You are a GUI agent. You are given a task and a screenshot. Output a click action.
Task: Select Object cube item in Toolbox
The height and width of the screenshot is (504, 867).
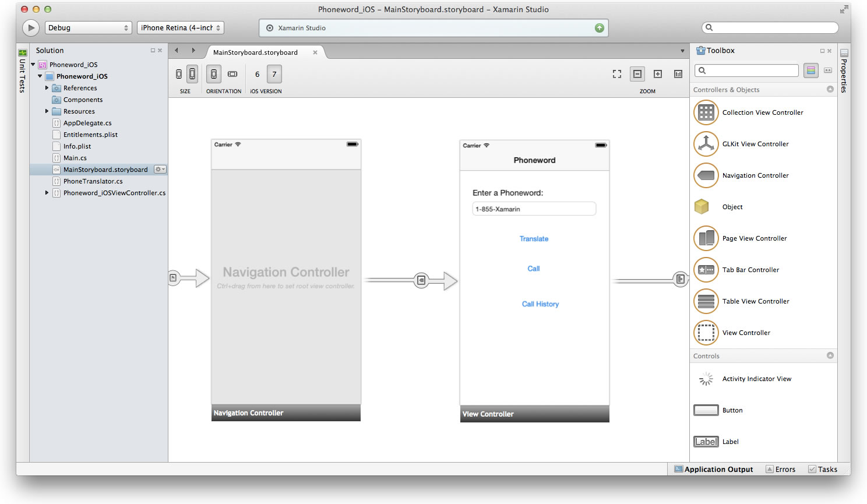pos(763,207)
